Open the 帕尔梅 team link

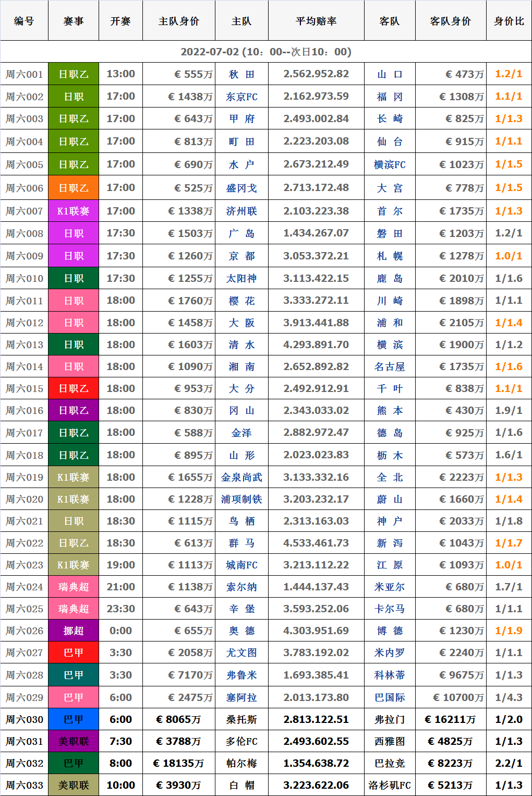[x=241, y=763]
